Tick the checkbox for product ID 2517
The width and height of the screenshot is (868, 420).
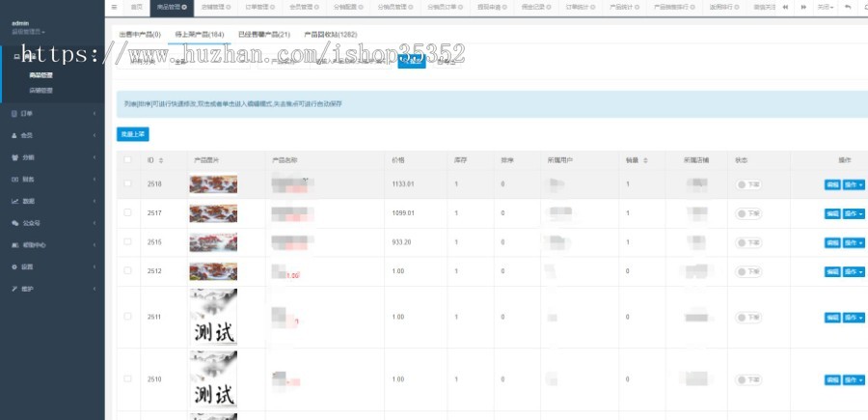click(x=128, y=212)
